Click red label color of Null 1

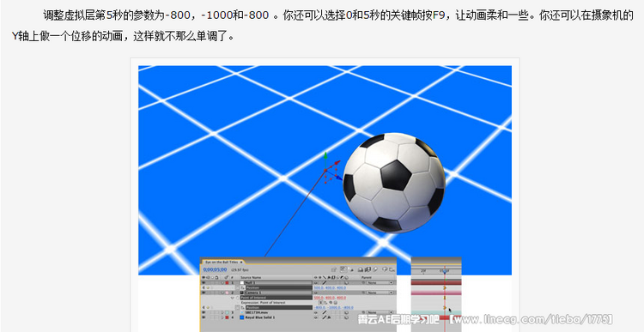pos(228,283)
